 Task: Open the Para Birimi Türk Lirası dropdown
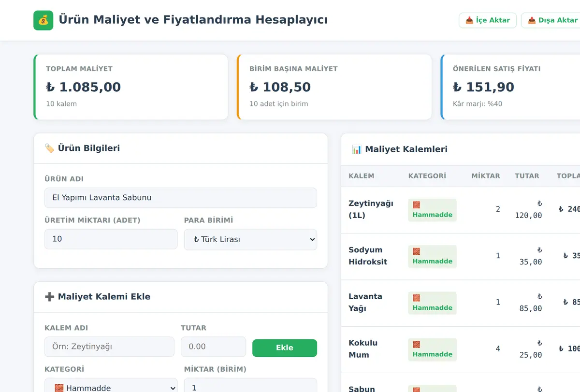[250, 239]
